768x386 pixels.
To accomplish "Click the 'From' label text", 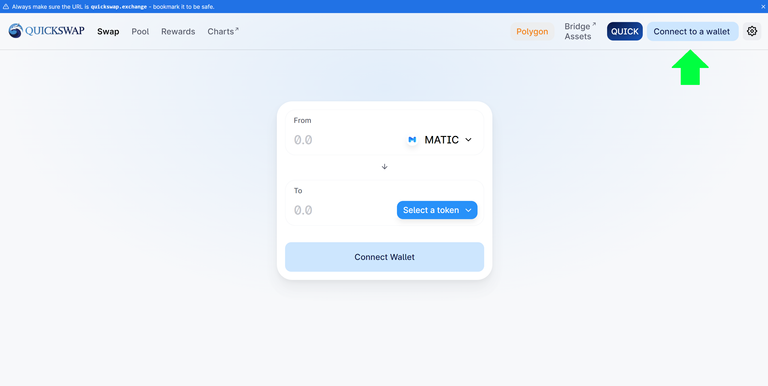I will pyautogui.click(x=302, y=121).
